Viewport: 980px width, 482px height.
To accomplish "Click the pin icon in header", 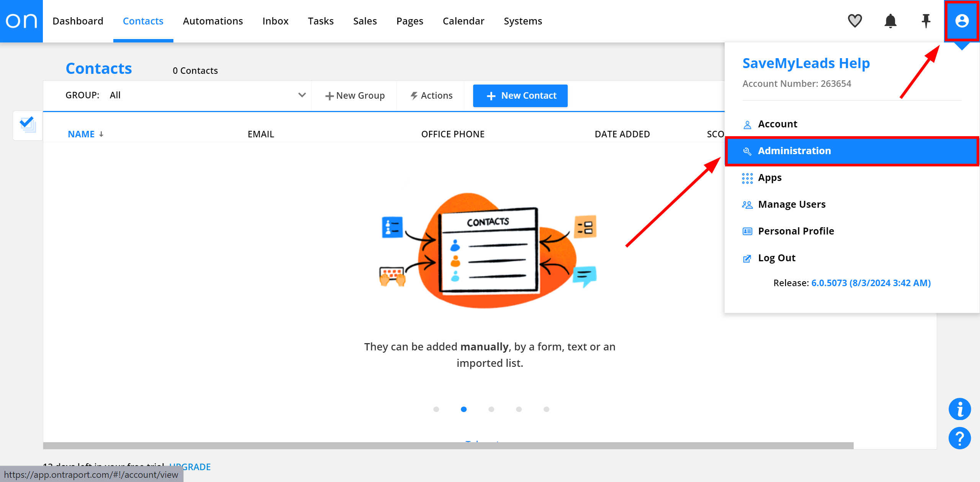I will (926, 21).
